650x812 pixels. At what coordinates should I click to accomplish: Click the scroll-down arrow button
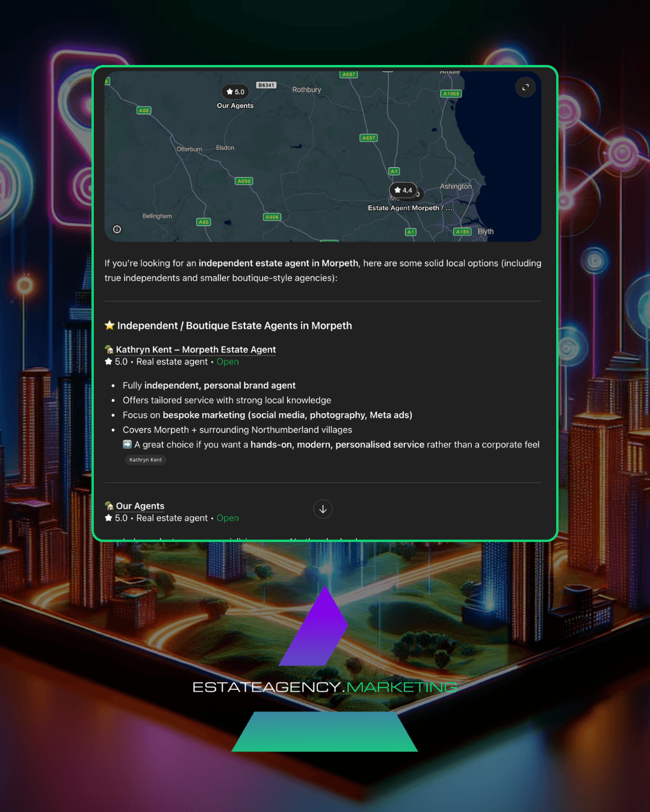[x=323, y=509]
